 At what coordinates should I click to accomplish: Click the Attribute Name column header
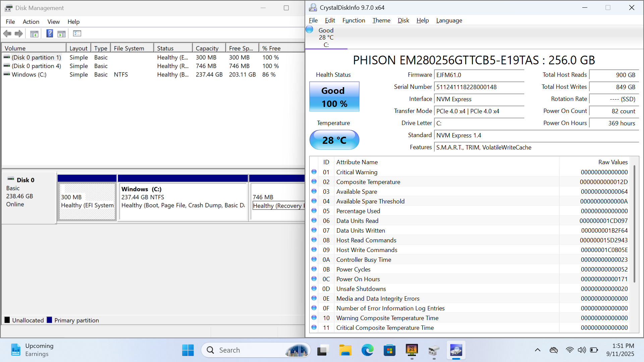447,162
